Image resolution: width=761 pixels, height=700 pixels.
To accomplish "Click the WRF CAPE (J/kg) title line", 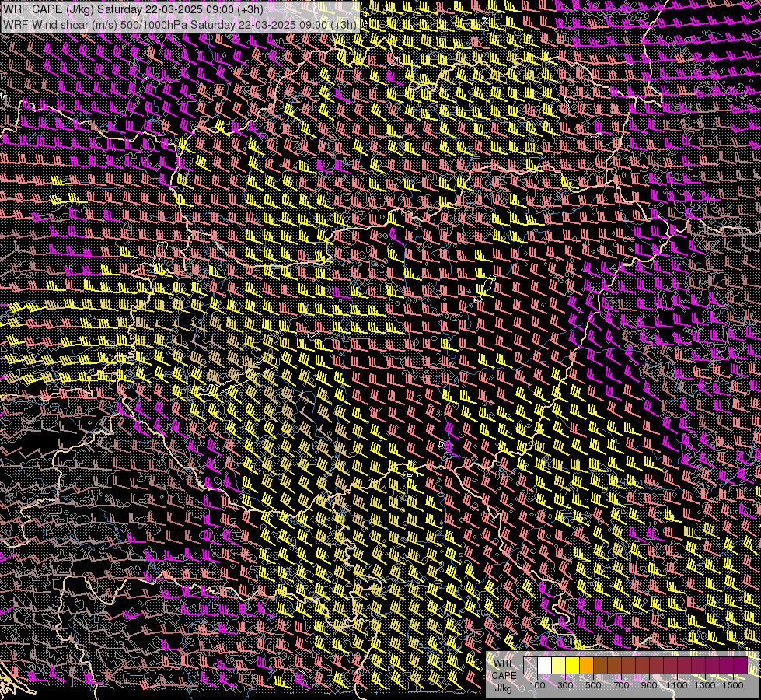I will tap(133, 9).
